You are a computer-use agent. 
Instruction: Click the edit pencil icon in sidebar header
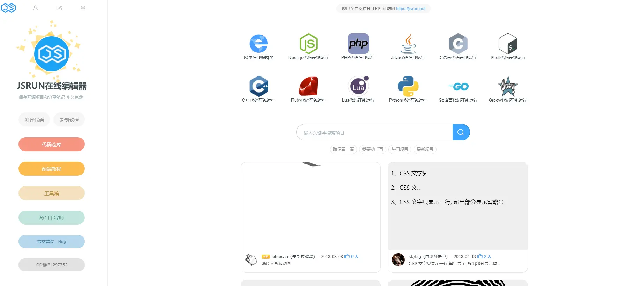(x=59, y=8)
